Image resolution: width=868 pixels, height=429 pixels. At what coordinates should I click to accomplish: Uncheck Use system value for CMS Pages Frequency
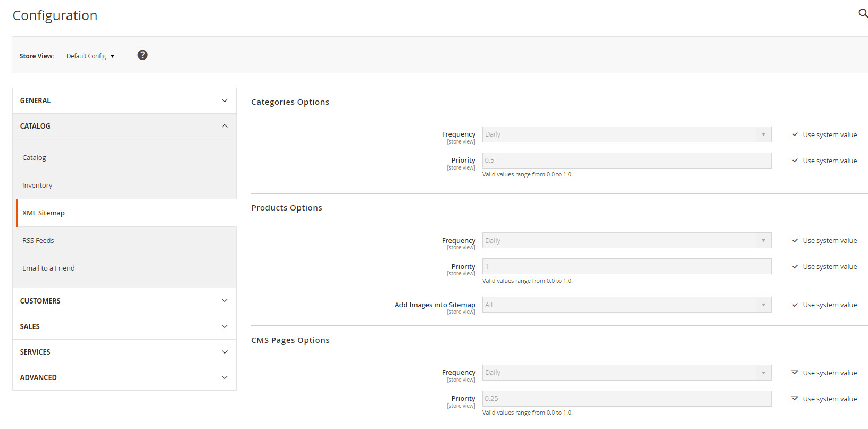[795, 373]
